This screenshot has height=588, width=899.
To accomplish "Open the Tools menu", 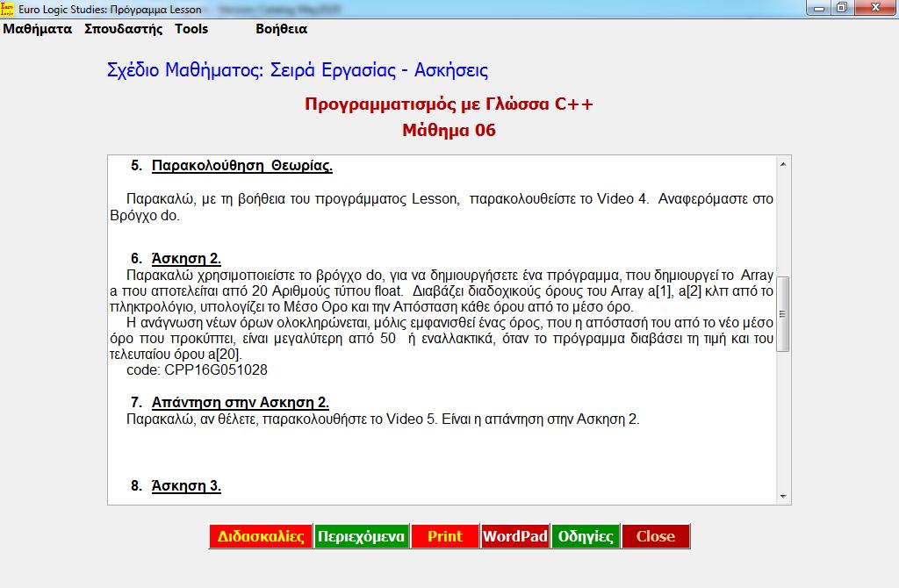I will [191, 29].
